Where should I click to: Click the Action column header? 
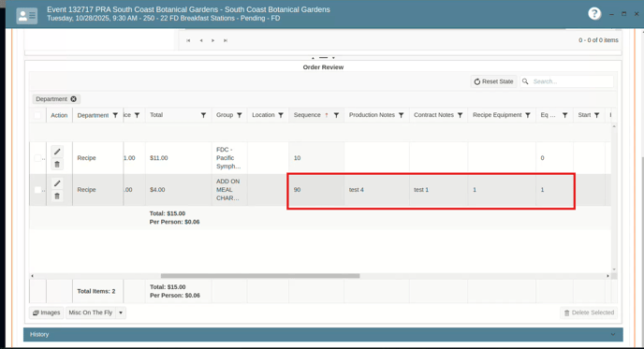tap(59, 115)
